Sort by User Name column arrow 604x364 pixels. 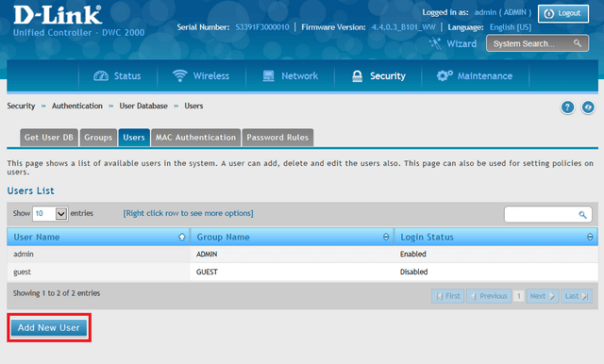pos(182,237)
